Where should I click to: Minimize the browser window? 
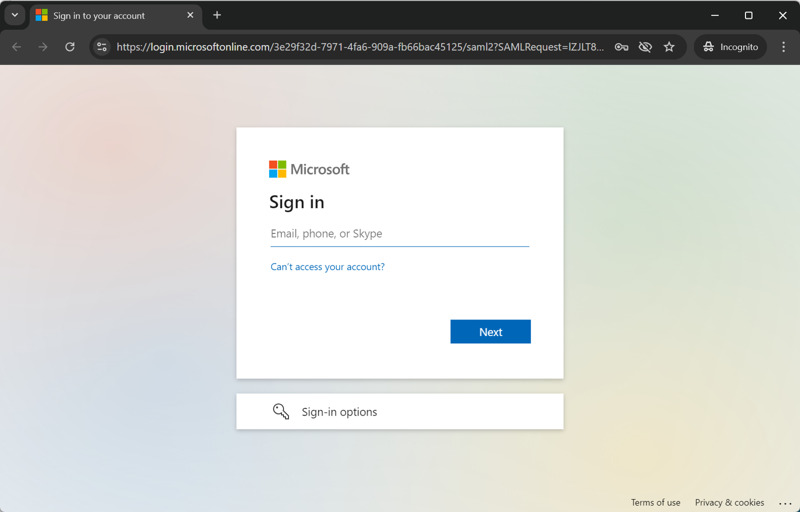coord(715,15)
